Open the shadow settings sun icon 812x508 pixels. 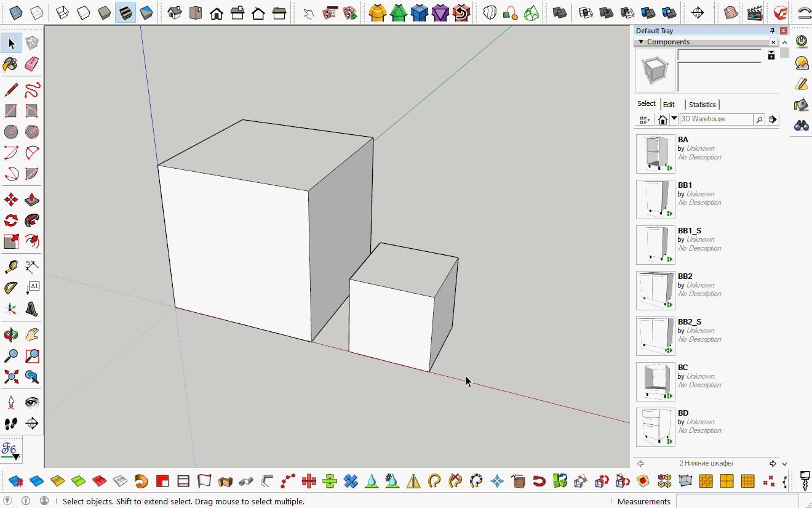tap(801, 62)
